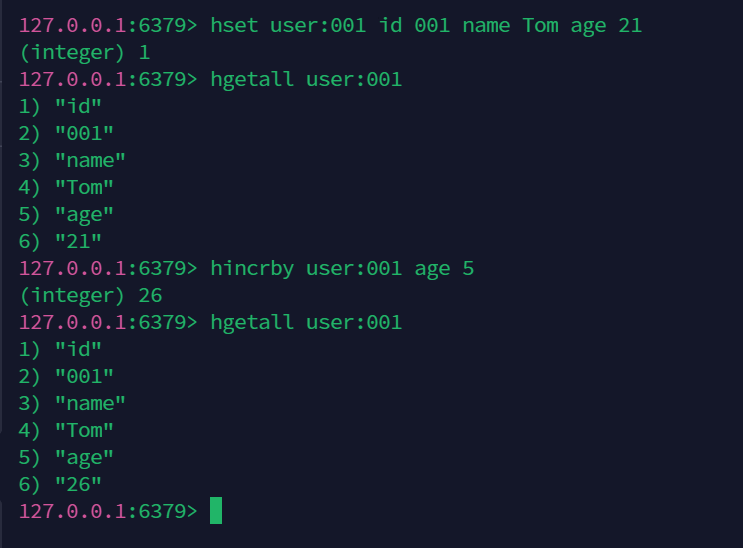Click the prompt before the hincrby command

[108, 268]
